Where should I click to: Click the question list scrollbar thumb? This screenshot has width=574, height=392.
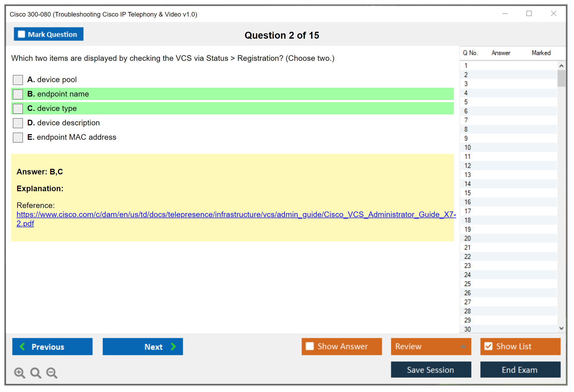[x=561, y=78]
